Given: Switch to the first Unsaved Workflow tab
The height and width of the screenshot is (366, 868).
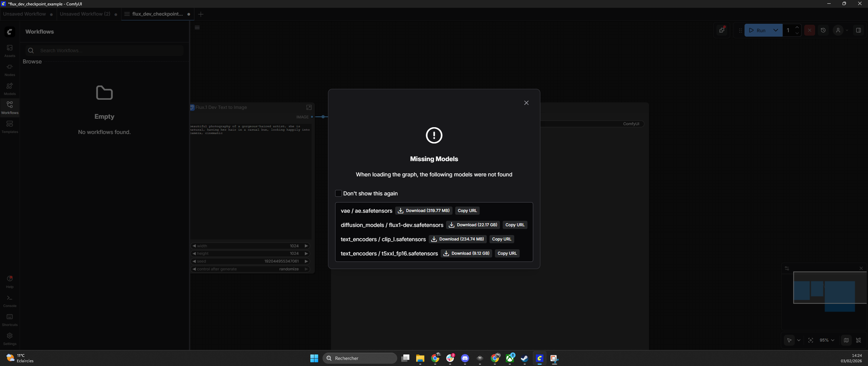Looking at the screenshot, I should [x=24, y=14].
